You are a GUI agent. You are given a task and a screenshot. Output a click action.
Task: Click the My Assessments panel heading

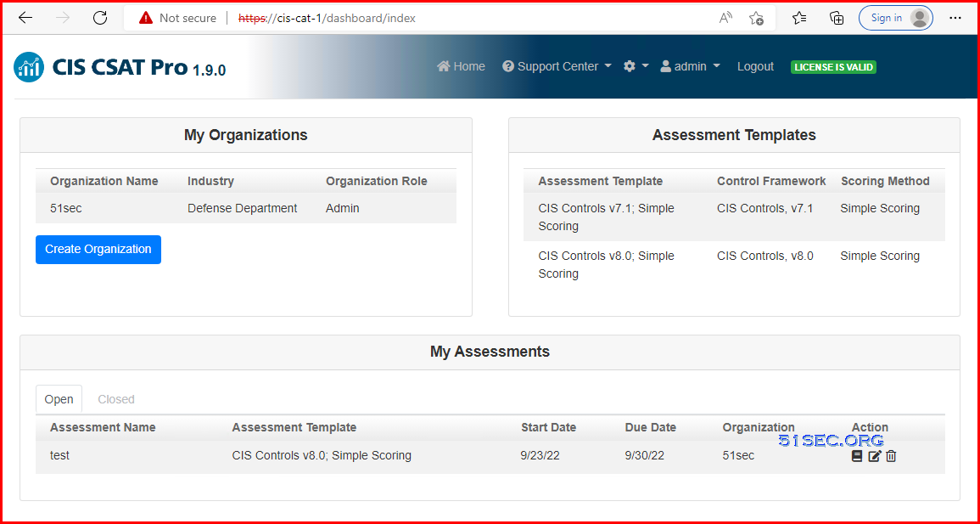[x=490, y=352]
